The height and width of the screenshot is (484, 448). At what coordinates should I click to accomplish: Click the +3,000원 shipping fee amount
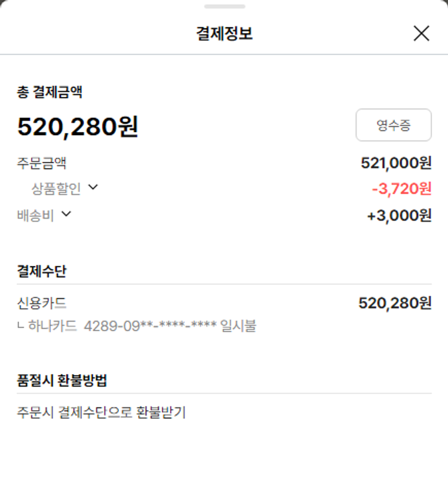click(398, 215)
